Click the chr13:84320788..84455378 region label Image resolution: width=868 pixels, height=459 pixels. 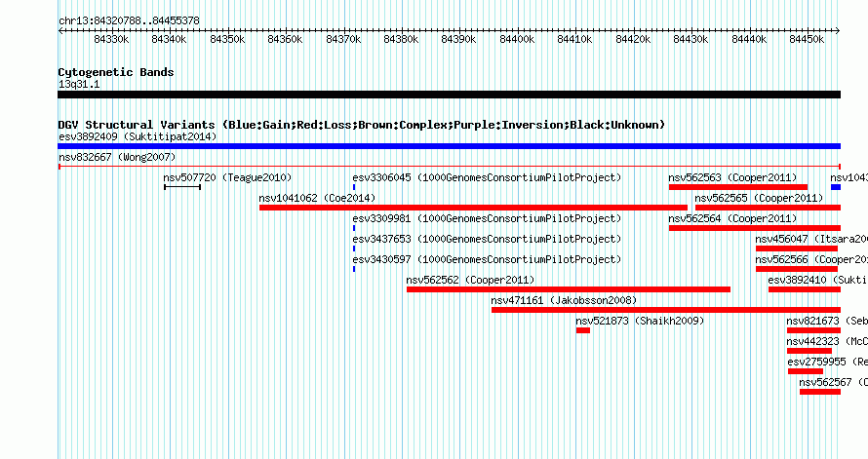(x=129, y=21)
